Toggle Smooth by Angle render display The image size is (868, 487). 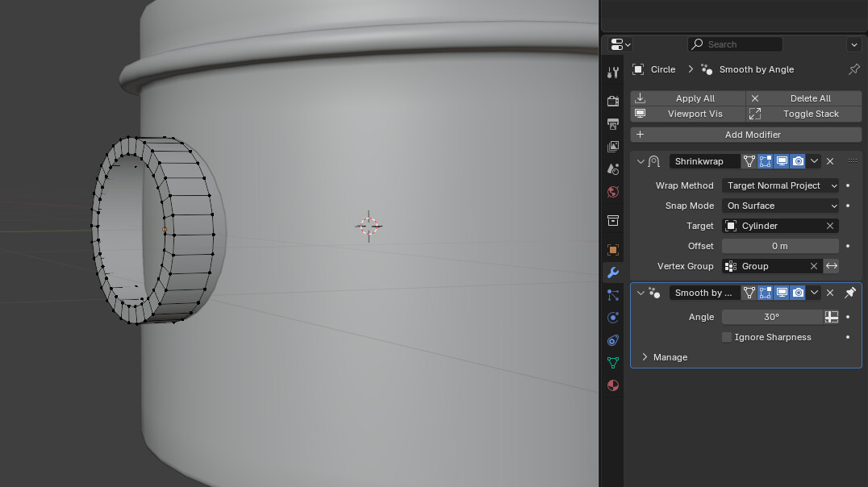point(798,293)
